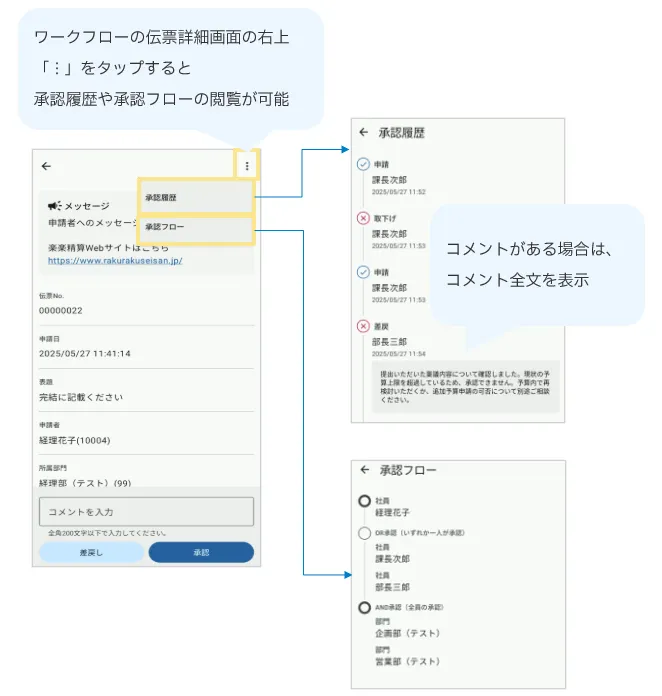This screenshot has width=662, height=696.
Task: Open the rakurakuseisan.jp link
Action: pos(115,260)
